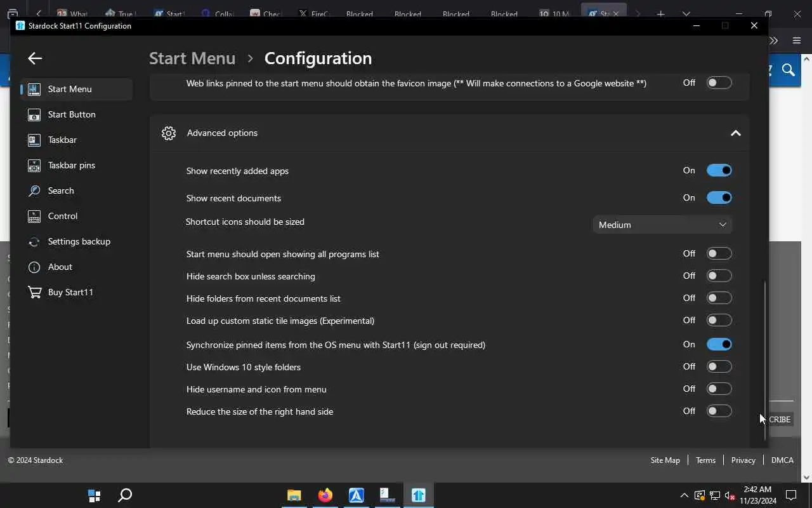Open a new browser tab
This screenshot has height=508, width=812.
tap(660, 13)
